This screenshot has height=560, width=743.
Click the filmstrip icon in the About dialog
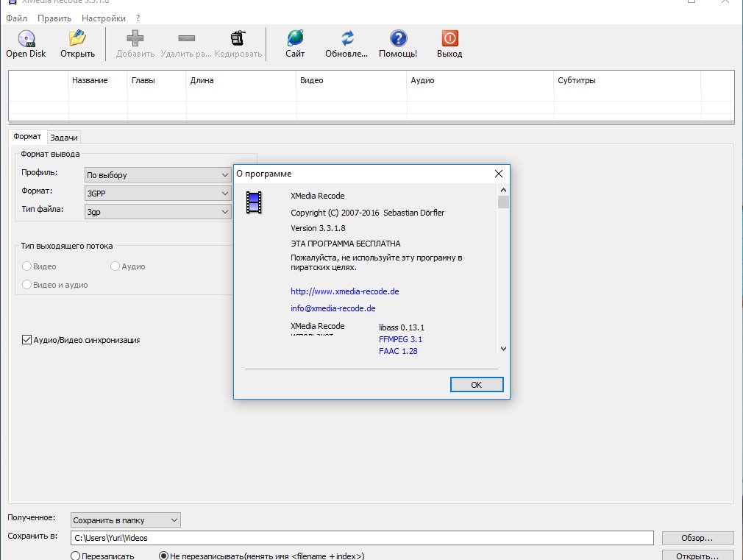pos(254,202)
